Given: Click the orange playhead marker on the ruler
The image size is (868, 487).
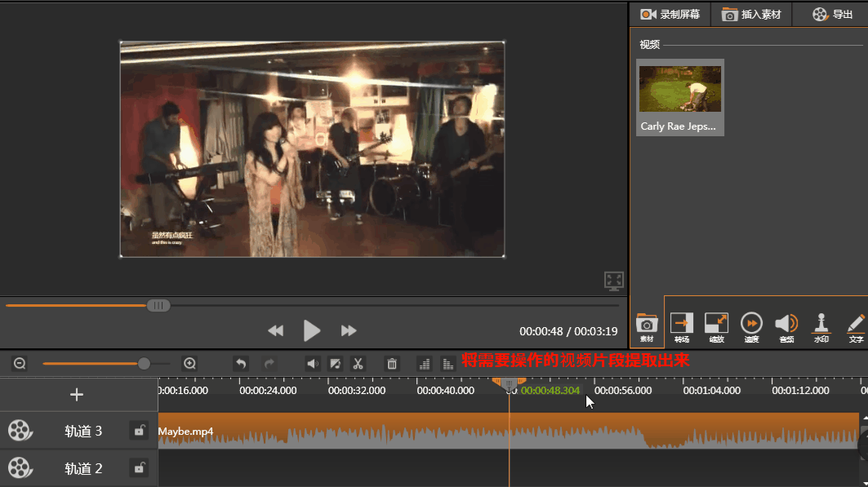Looking at the screenshot, I should coord(510,383).
